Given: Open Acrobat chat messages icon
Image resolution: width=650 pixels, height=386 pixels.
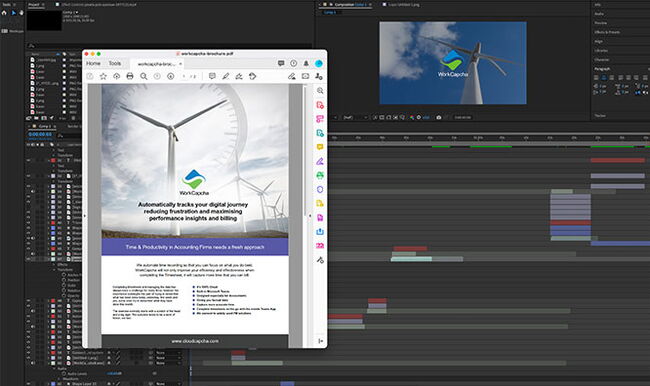Looking at the screenshot, I should (281, 63).
